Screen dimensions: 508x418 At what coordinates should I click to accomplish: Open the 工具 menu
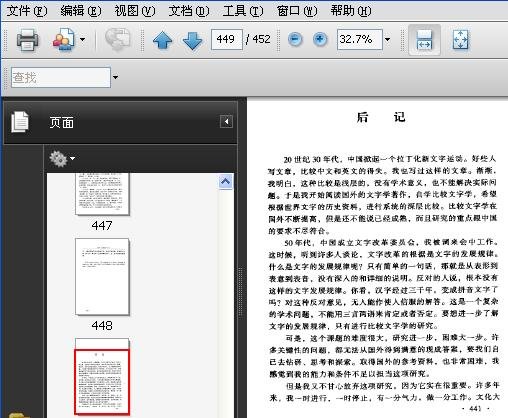[x=243, y=11]
